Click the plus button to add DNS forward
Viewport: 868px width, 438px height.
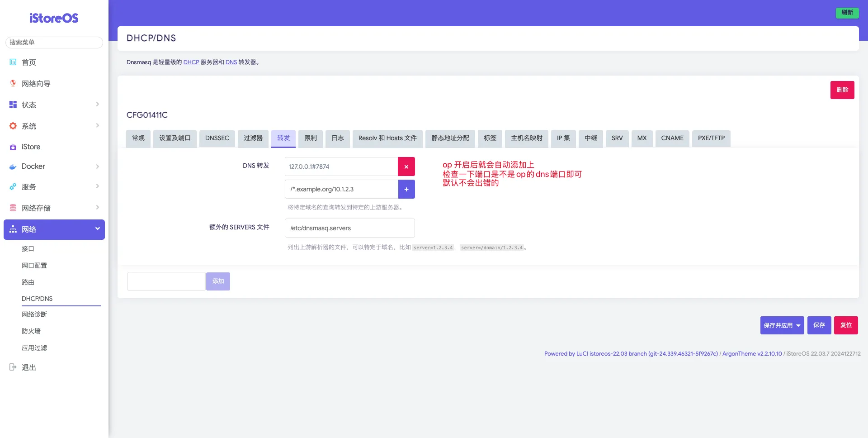(x=406, y=189)
